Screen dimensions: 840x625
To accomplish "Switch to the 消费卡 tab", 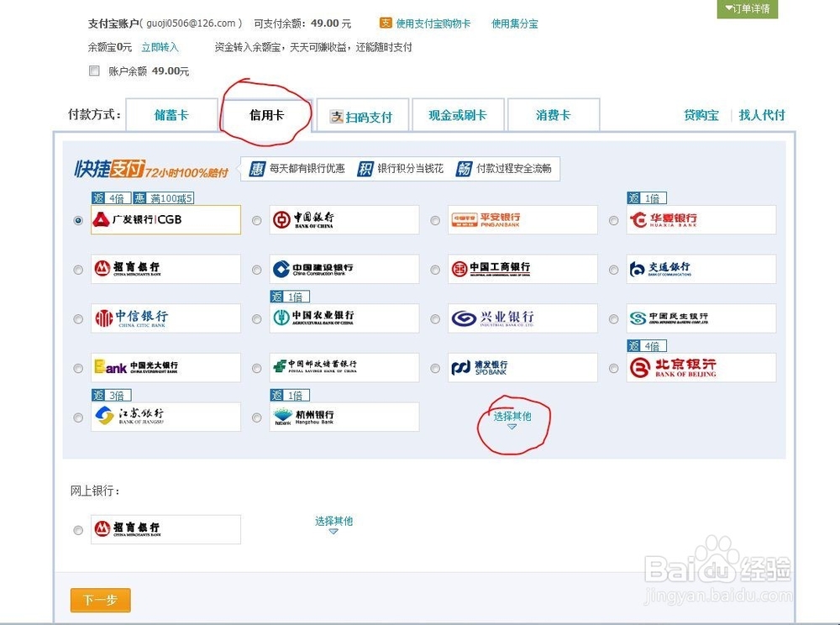I will [554, 114].
